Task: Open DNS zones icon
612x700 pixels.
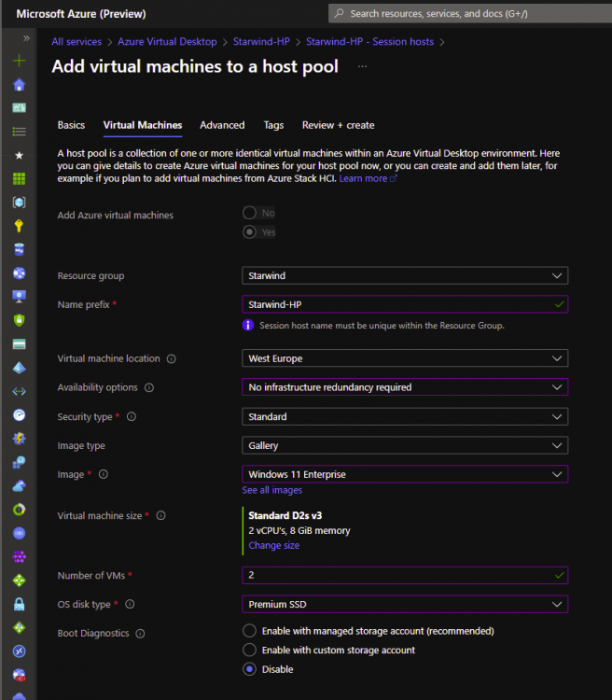Action: [x=20, y=533]
